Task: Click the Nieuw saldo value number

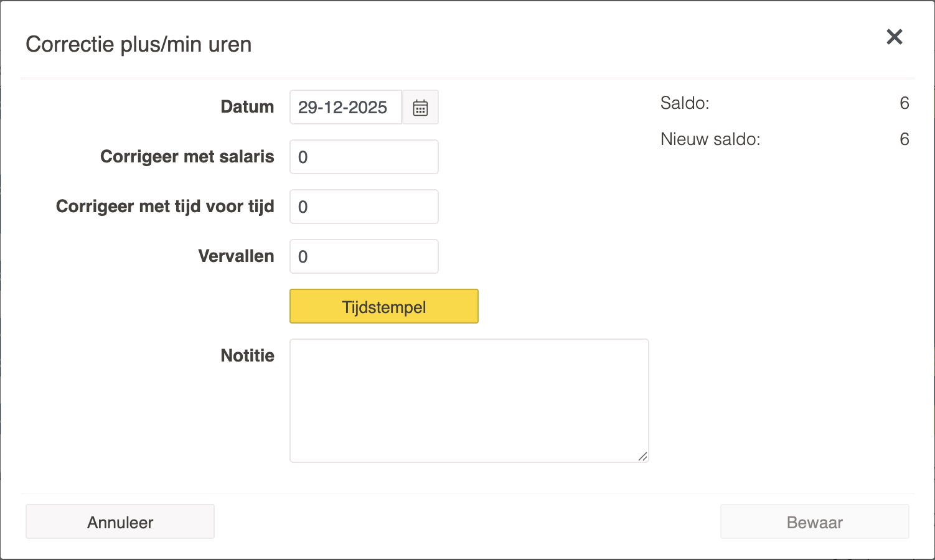Action: pyautogui.click(x=904, y=139)
